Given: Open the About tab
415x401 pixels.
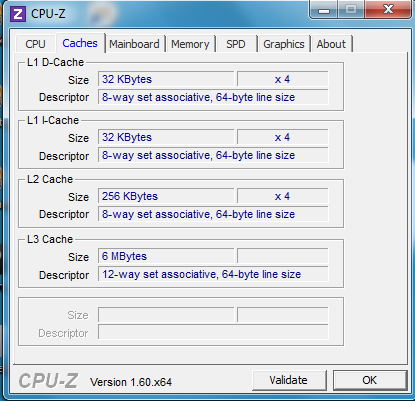Looking at the screenshot, I should [331, 44].
